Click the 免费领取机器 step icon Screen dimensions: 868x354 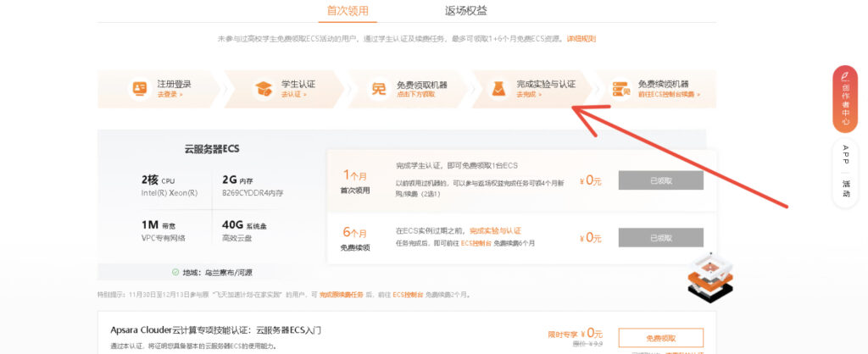(379, 88)
